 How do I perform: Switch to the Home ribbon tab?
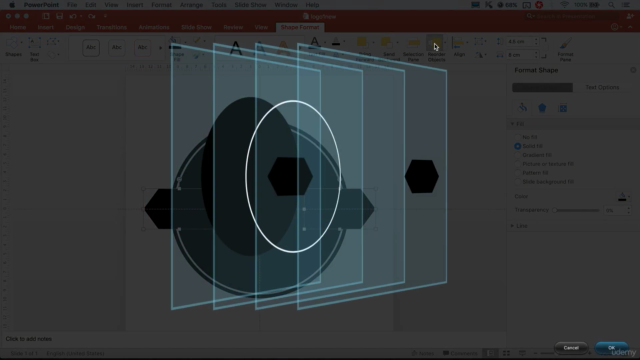[x=18, y=27]
